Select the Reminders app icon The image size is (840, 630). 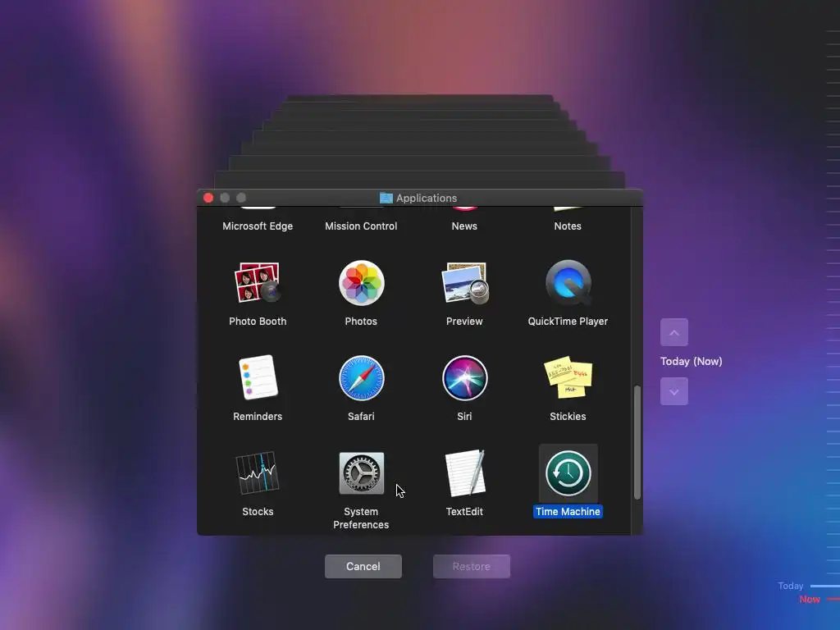click(x=258, y=377)
